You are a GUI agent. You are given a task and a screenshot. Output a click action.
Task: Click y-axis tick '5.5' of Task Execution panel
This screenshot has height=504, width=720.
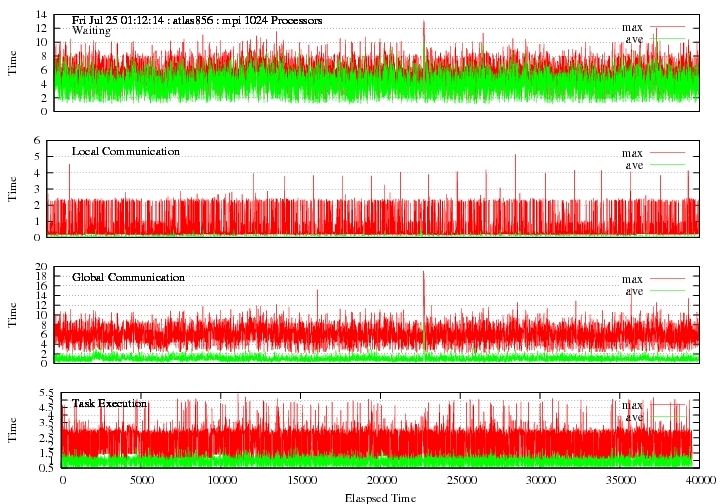pyautogui.click(x=46, y=393)
